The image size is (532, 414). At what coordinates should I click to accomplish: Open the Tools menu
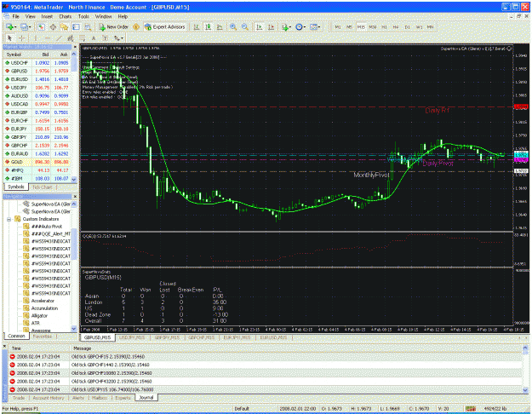coord(83,16)
